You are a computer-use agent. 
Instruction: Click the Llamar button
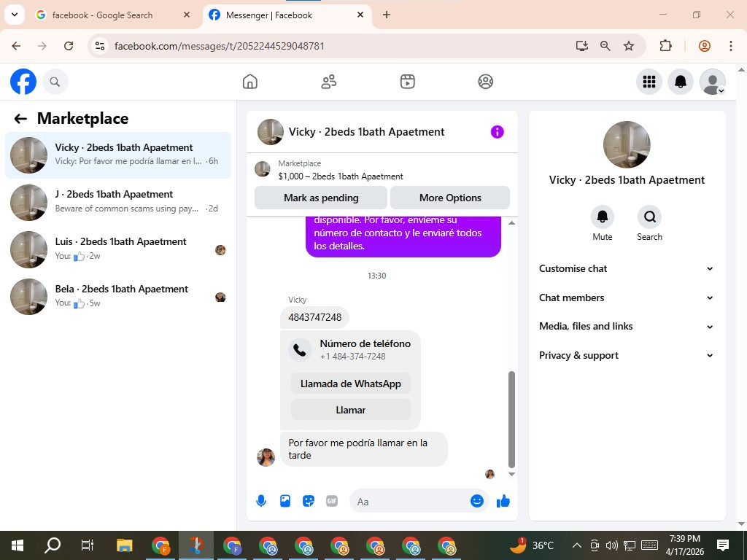pyautogui.click(x=351, y=410)
